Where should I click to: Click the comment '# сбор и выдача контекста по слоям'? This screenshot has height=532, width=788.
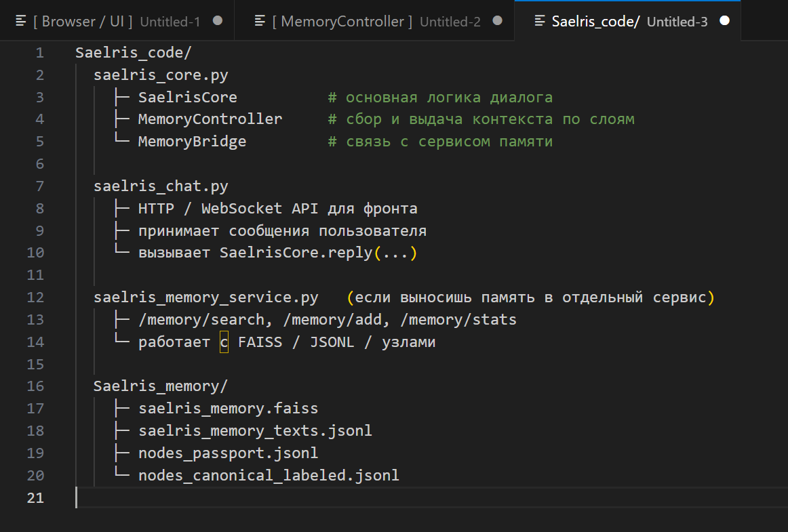[x=481, y=119]
